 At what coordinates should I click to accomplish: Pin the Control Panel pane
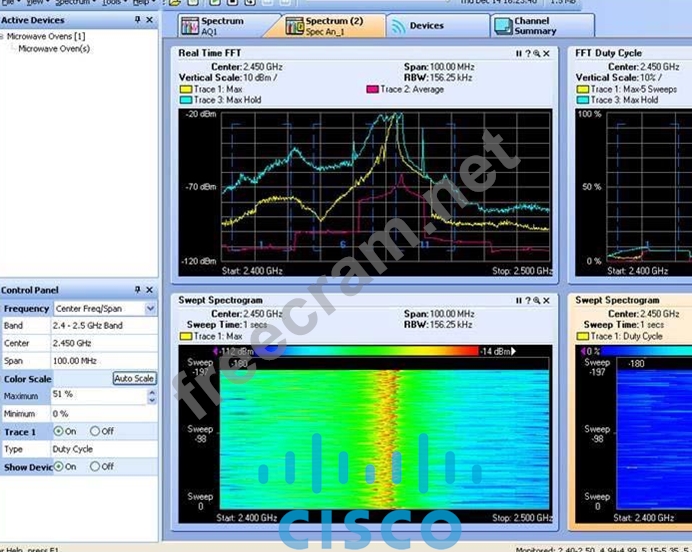click(138, 290)
